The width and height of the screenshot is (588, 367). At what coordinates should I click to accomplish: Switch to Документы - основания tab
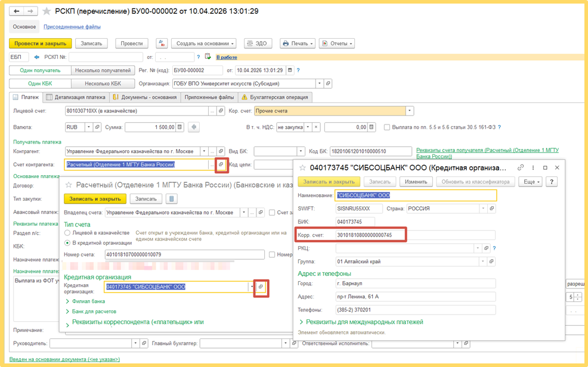click(x=145, y=97)
